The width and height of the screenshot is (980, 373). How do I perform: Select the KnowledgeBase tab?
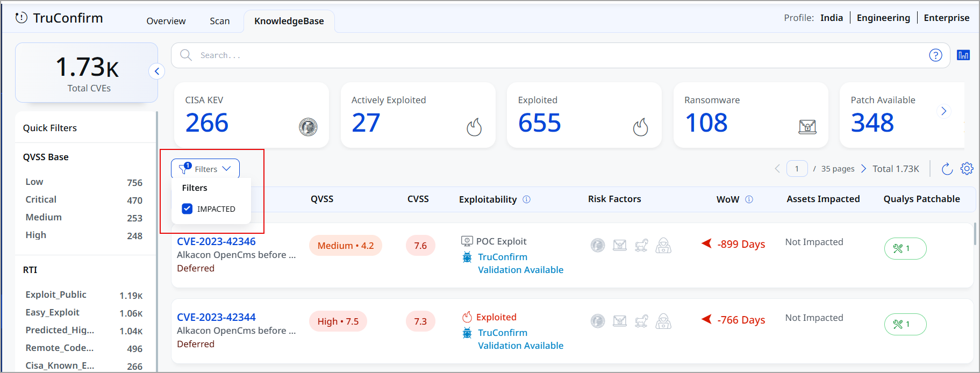(x=289, y=21)
